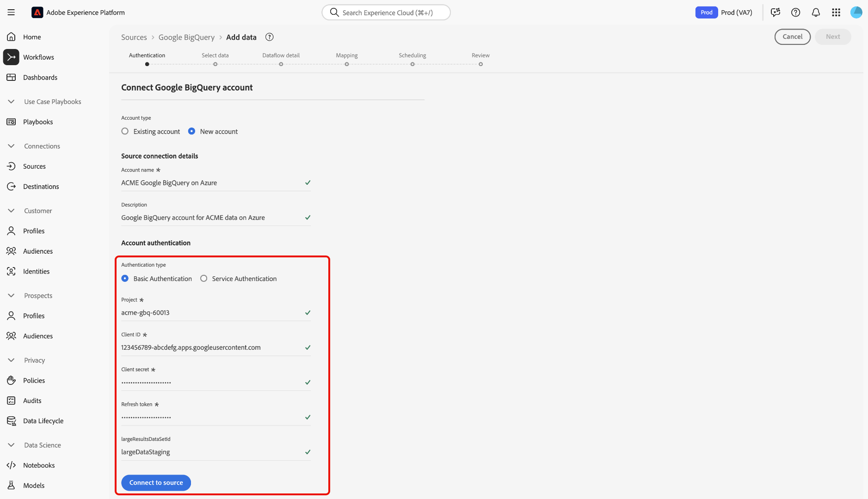Click the Client secret input field
868x499 pixels.
click(216, 383)
